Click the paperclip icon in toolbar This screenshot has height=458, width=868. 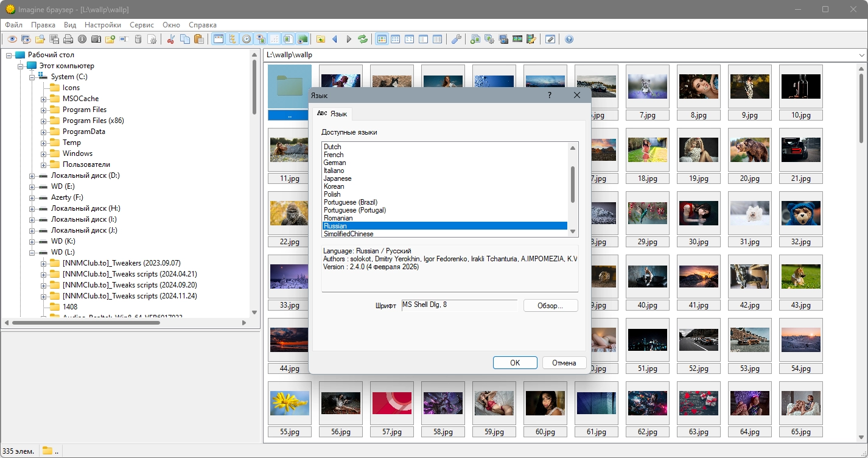pyautogui.click(x=550, y=39)
